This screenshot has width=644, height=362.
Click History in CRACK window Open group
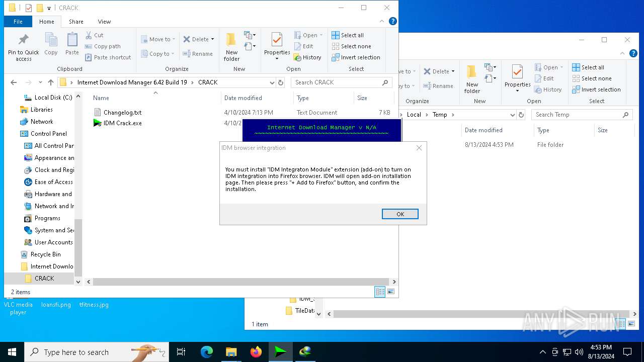pos(307,57)
